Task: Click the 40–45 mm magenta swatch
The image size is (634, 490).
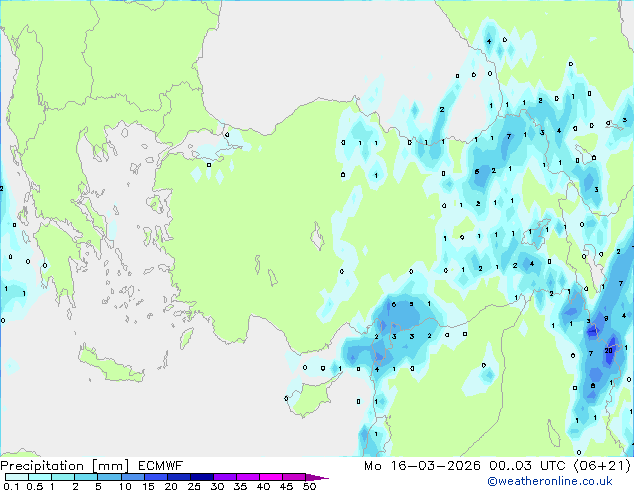Action: [271, 477]
